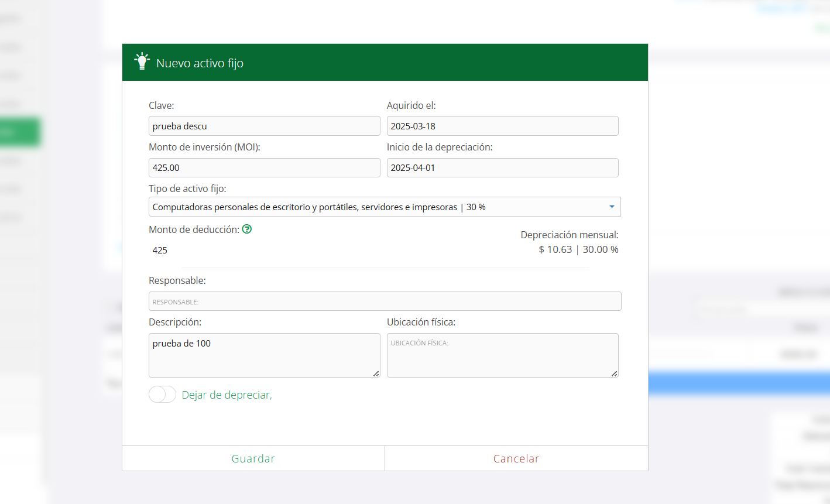
Task: Select the Aquirido el date field
Action: [502, 126]
